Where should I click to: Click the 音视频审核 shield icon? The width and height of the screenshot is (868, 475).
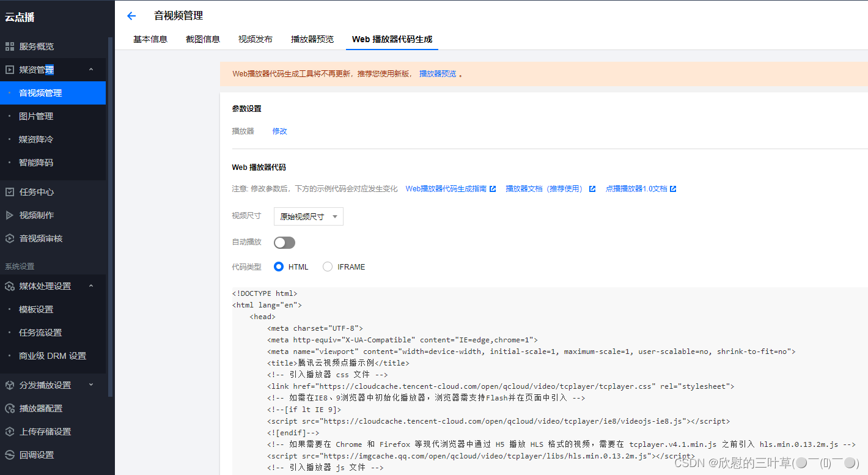pyautogui.click(x=10, y=238)
